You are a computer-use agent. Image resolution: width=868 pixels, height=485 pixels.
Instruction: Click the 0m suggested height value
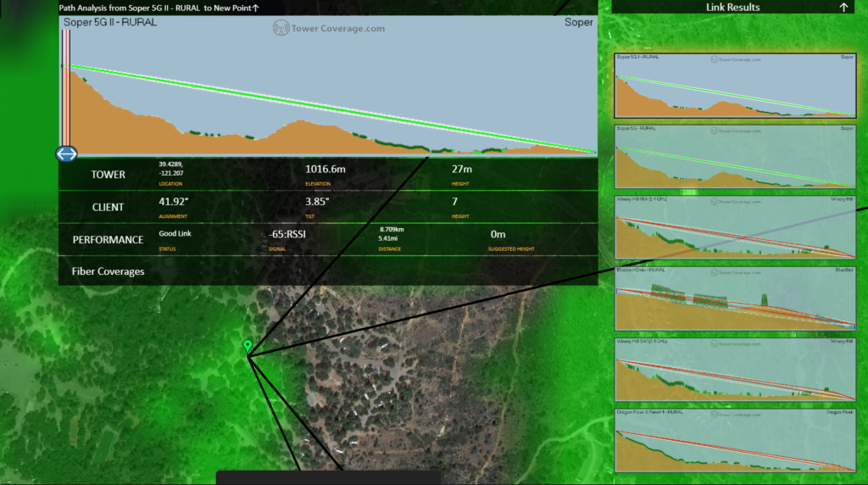point(498,234)
